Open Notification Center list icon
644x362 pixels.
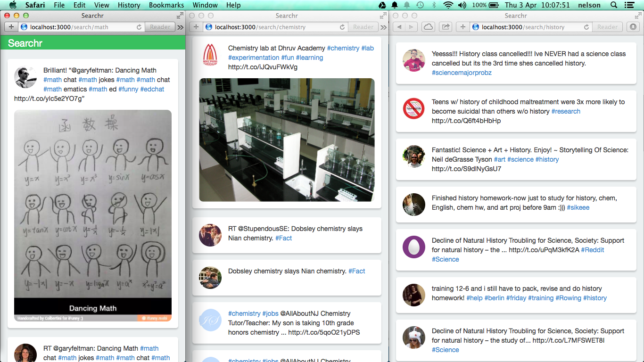point(629,5)
